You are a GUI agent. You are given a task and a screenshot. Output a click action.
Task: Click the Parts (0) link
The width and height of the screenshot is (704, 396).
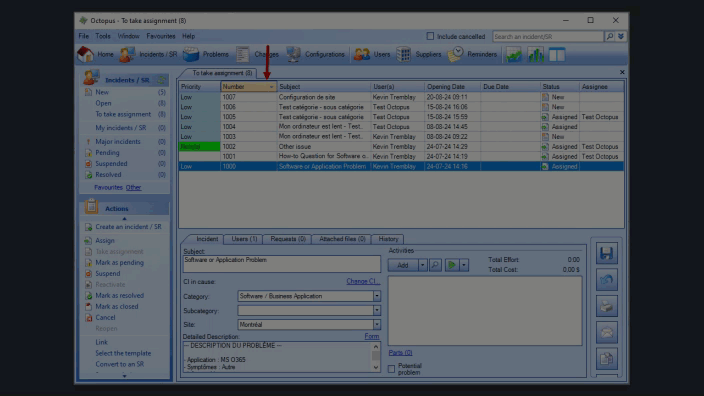pos(400,353)
